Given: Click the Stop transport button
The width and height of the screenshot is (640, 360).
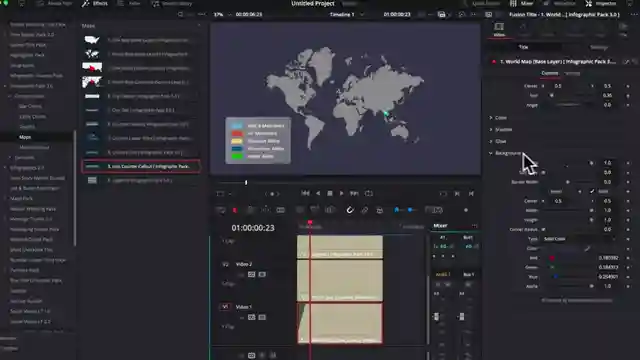Looking at the screenshot, I should click(330, 193).
